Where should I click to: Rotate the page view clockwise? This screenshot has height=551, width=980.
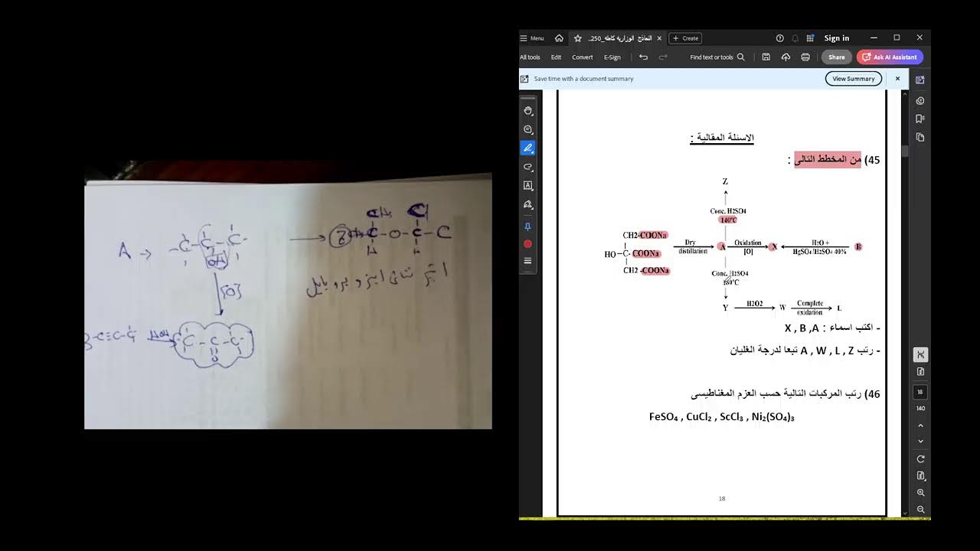tap(920, 459)
